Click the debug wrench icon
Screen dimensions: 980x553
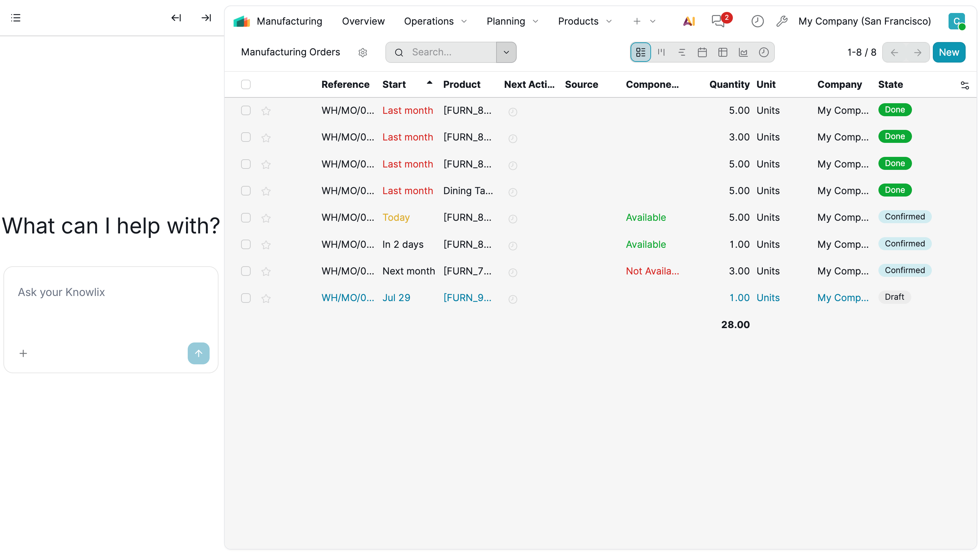coord(781,21)
